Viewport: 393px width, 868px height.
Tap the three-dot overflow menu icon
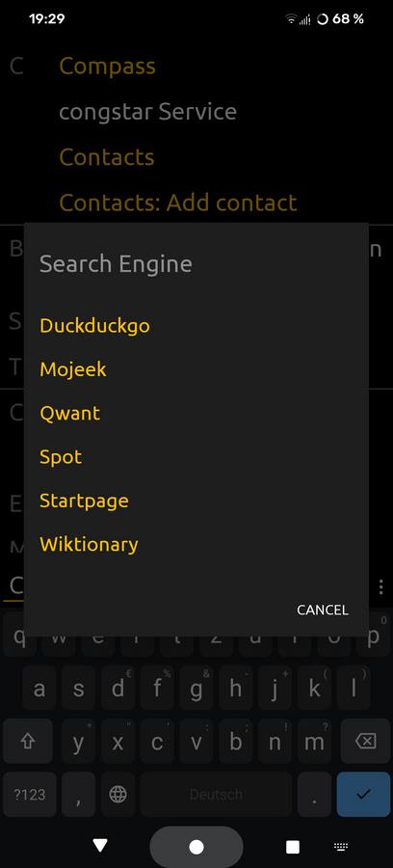[x=380, y=586]
